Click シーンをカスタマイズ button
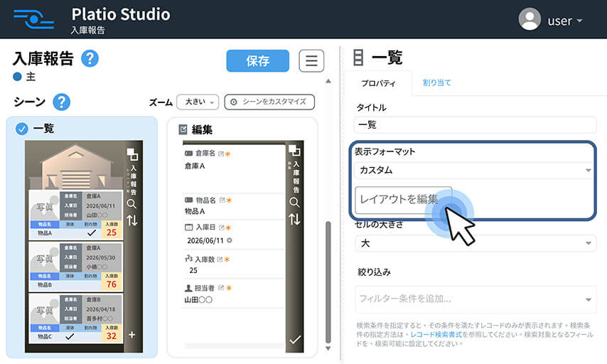Image resolution: width=607 pixels, height=364 pixels. point(269,102)
